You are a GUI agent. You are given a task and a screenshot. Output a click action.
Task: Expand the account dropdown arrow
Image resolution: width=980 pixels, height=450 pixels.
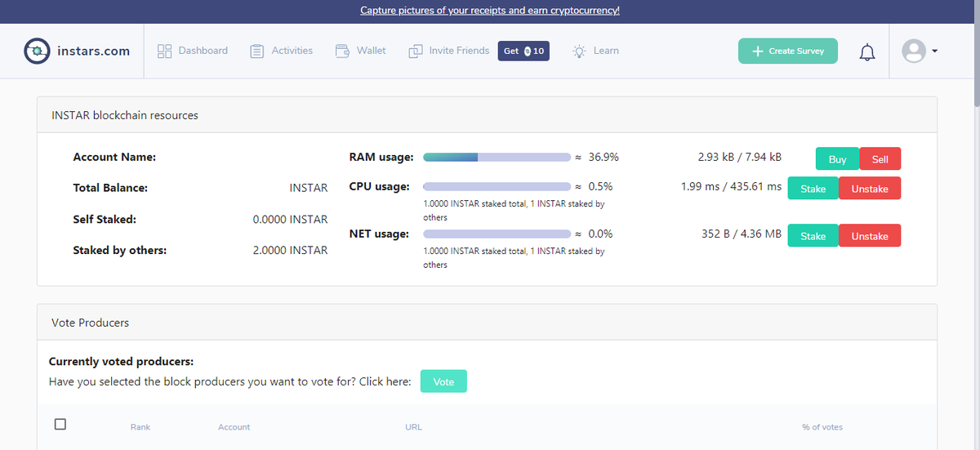click(x=934, y=51)
